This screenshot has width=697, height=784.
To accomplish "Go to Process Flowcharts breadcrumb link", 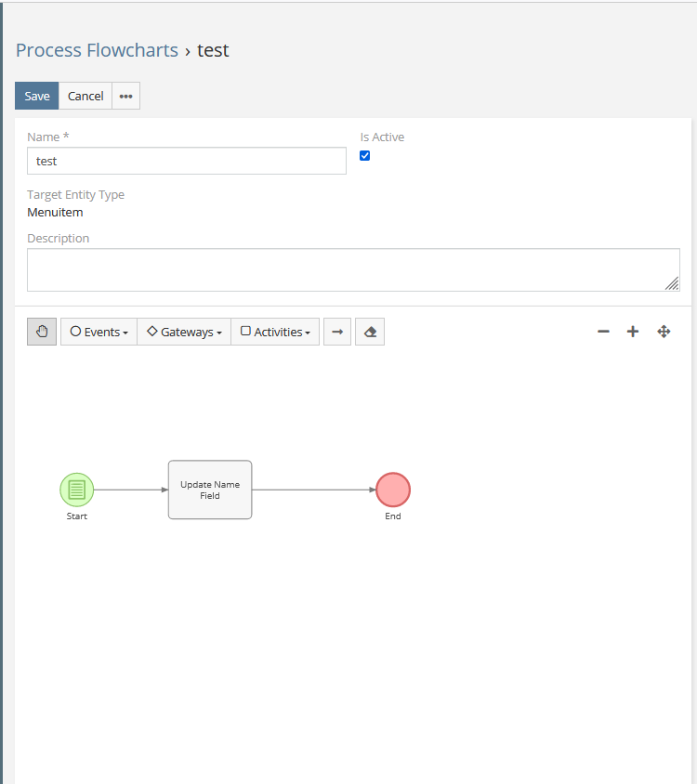I will [97, 50].
